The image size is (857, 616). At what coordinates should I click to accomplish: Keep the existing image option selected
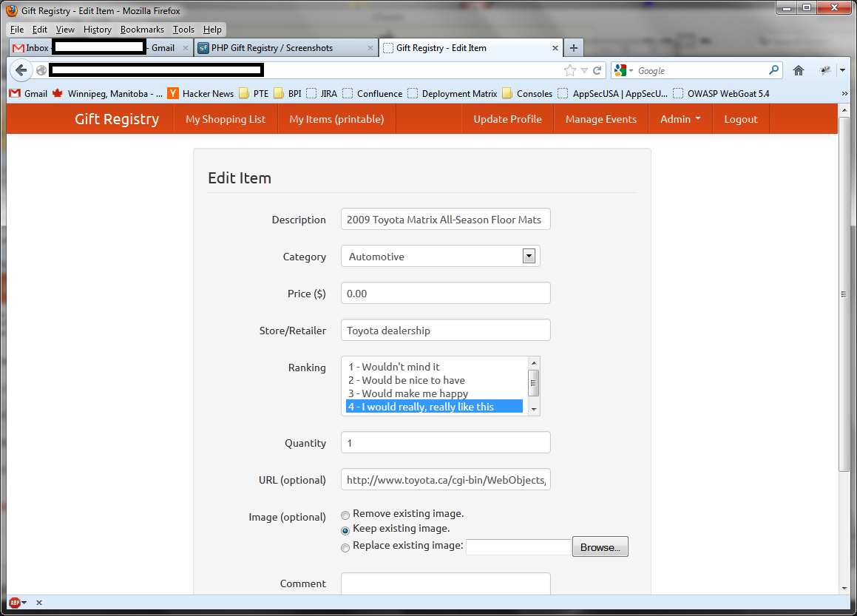pyautogui.click(x=345, y=531)
